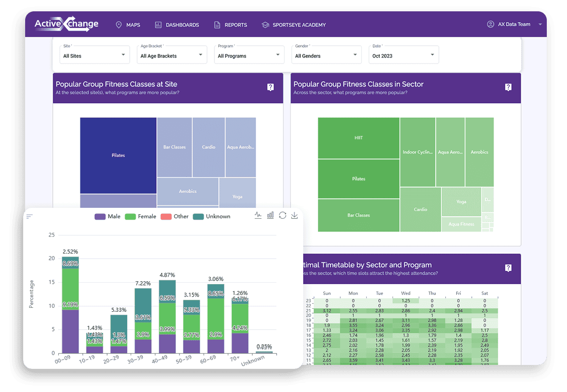Open chart menu lines icon
The width and height of the screenshot is (567, 392).
coord(30,216)
